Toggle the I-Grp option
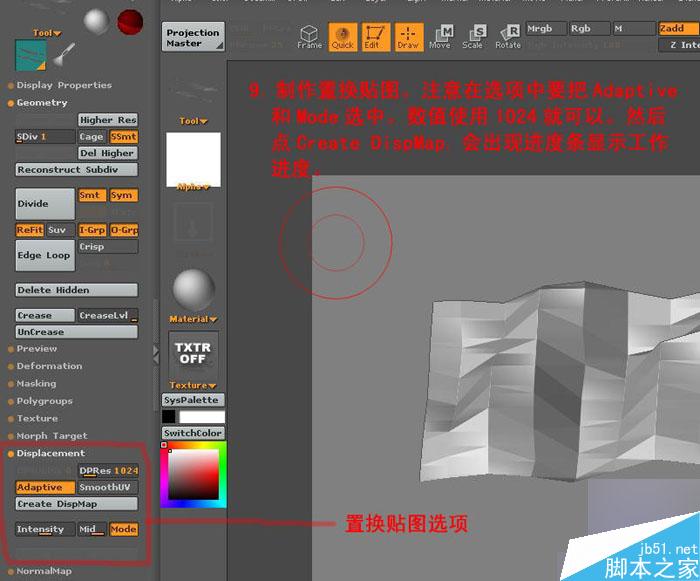Screen dimensions: 700x581 point(92,230)
